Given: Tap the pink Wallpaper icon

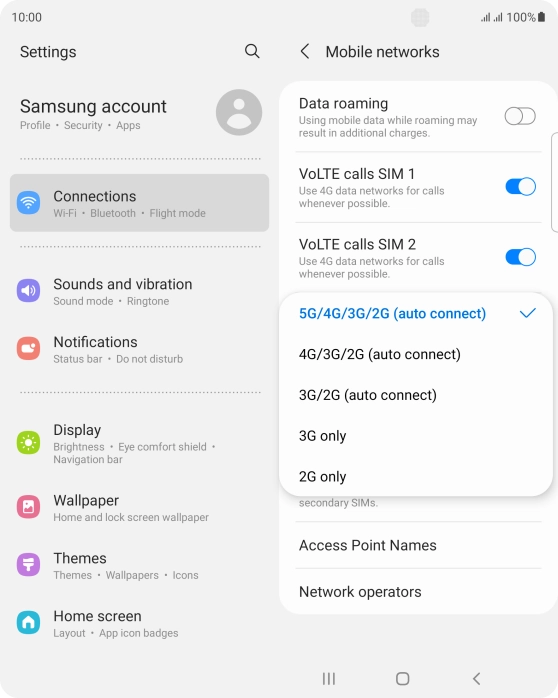Looking at the screenshot, I should pos(28,507).
